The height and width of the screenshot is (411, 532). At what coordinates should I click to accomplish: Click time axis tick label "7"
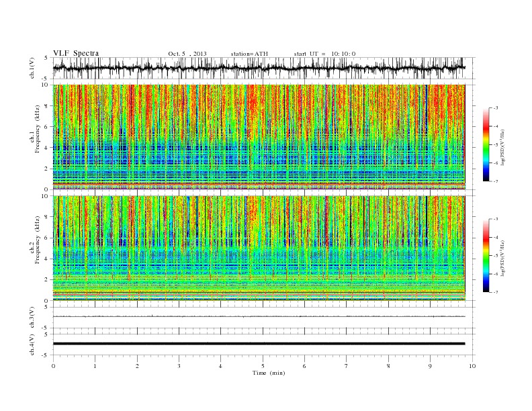[x=346, y=366]
